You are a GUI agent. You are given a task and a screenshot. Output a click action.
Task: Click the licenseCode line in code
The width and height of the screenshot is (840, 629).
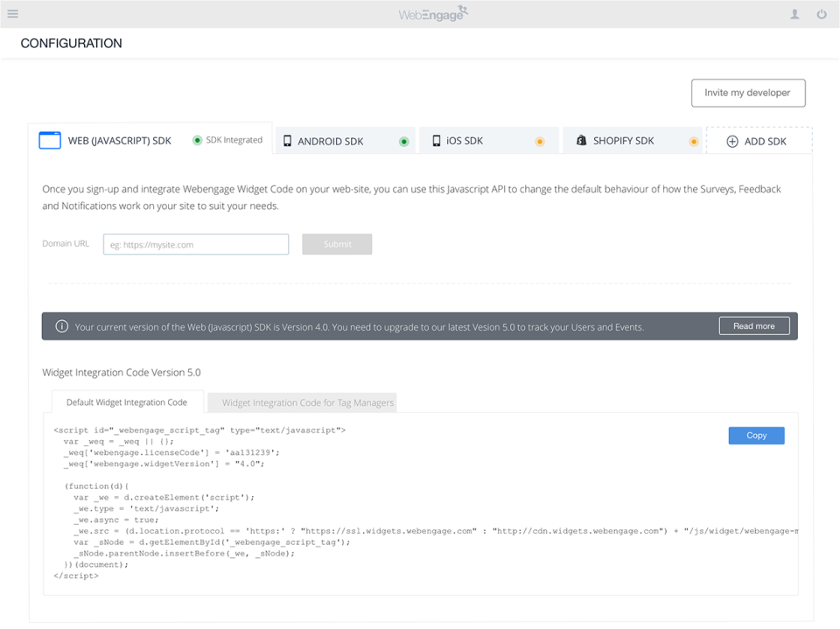[171, 453]
